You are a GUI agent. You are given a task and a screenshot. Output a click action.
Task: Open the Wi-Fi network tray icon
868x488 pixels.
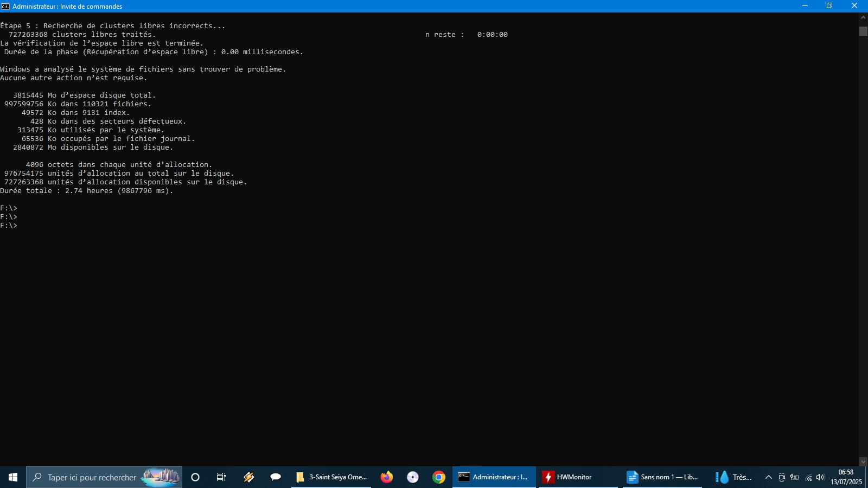coord(808,478)
